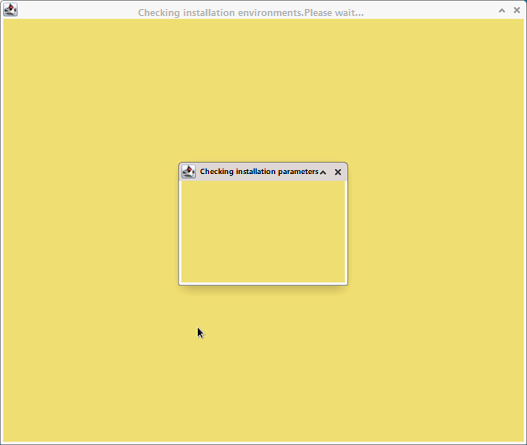Click the title text "Checking installation environments.Please wait..."
The height and width of the screenshot is (445, 527).
click(x=251, y=13)
